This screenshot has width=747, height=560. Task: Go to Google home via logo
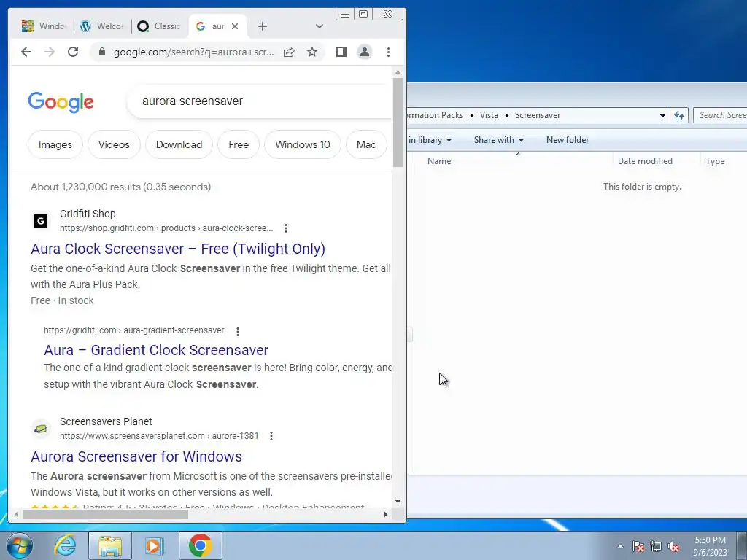coord(61,102)
